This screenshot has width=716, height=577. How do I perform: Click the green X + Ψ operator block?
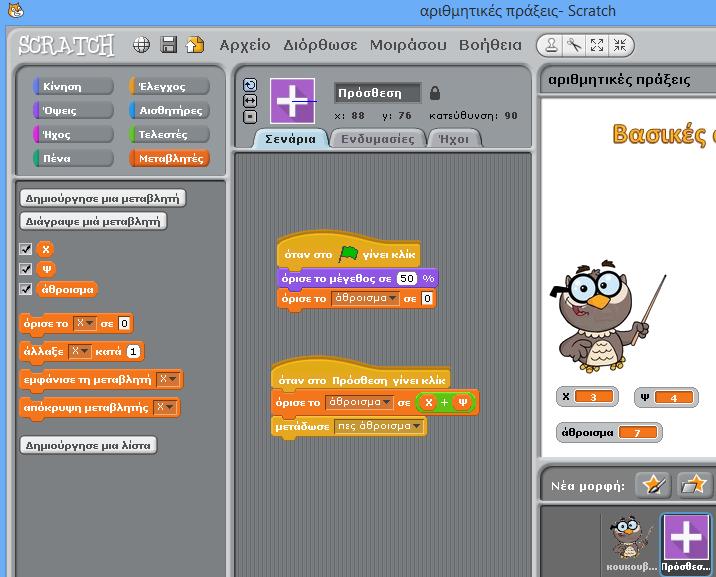click(x=445, y=402)
